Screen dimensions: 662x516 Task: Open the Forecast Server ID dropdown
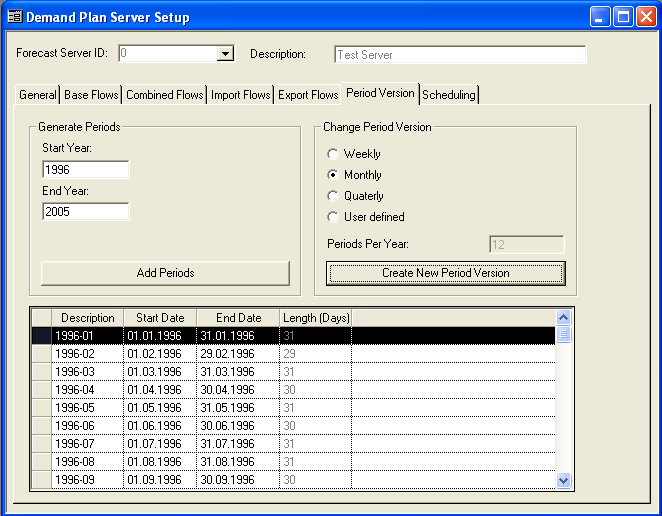point(225,54)
